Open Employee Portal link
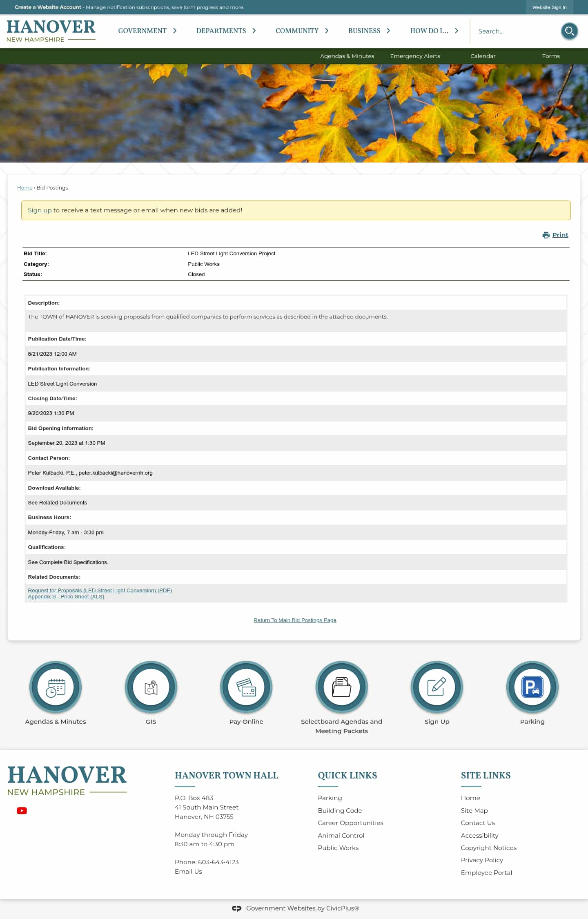588x919 pixels. [x=486, y=873]
